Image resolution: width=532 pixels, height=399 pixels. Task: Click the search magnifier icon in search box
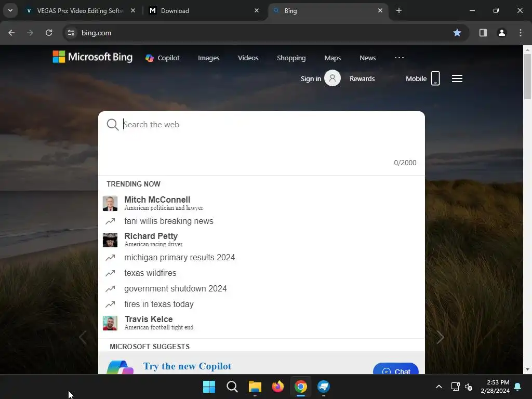pos(112,125)
